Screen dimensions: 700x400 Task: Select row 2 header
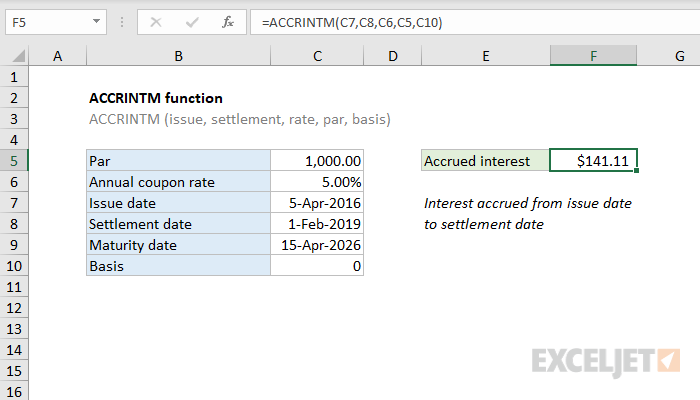(x=14, y=98)
